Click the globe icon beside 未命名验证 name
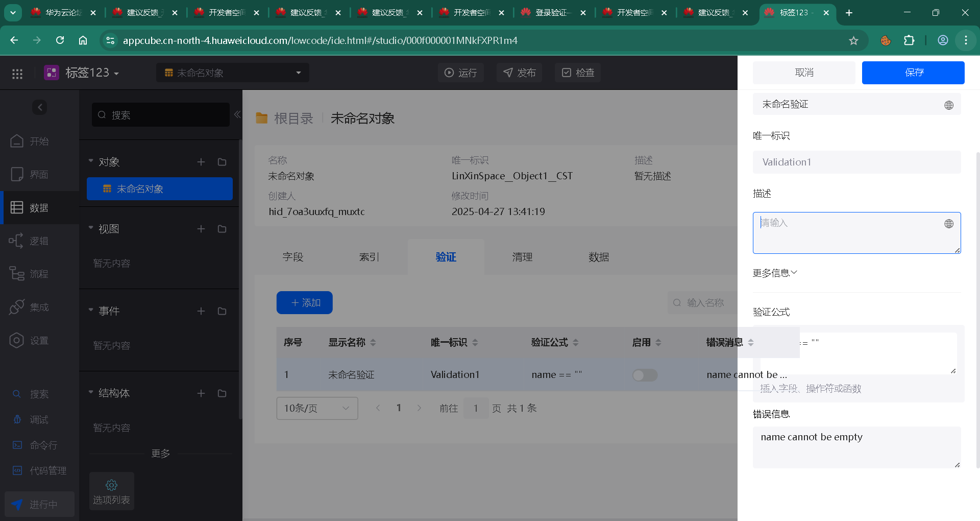 (x=949, y=105)
